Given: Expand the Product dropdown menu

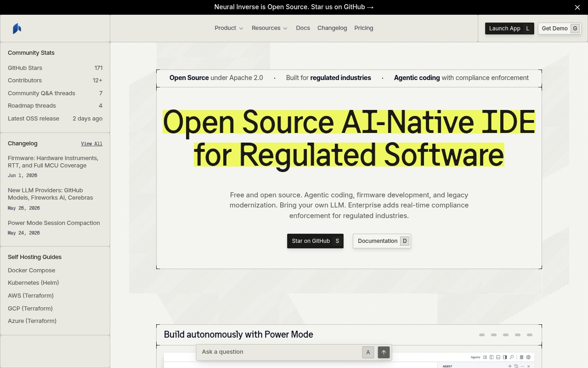Looking at the screenshot, I should [x=229, y=28].
